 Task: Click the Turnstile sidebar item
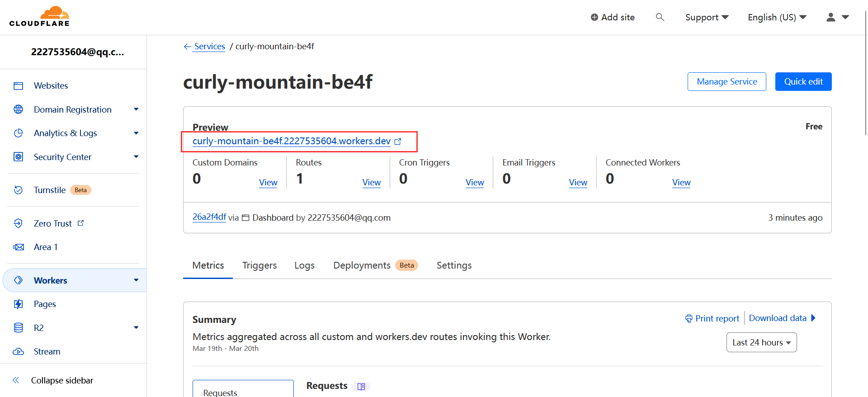pyautogui.click(x=50, y=190)
